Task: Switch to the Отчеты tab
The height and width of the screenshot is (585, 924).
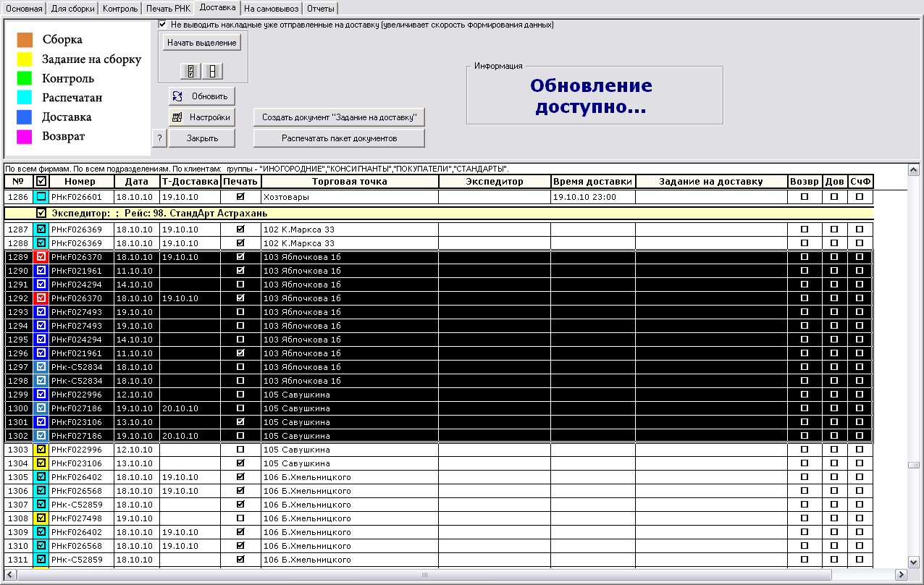Action: (x=319, y=9)
